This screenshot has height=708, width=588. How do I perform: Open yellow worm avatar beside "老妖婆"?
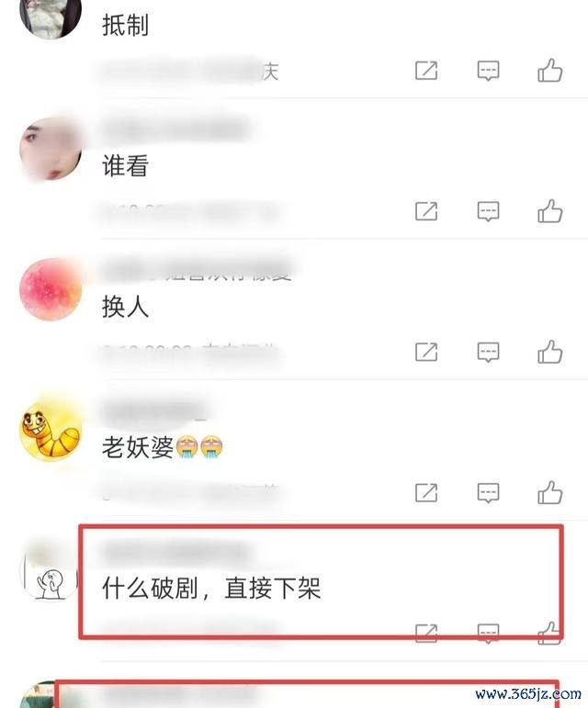click(x=51, y=430)
